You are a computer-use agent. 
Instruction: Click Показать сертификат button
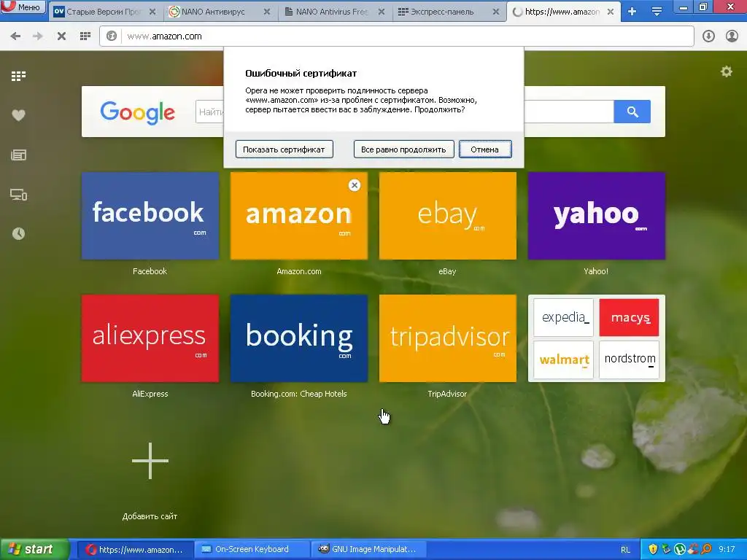tap(284, 149)
